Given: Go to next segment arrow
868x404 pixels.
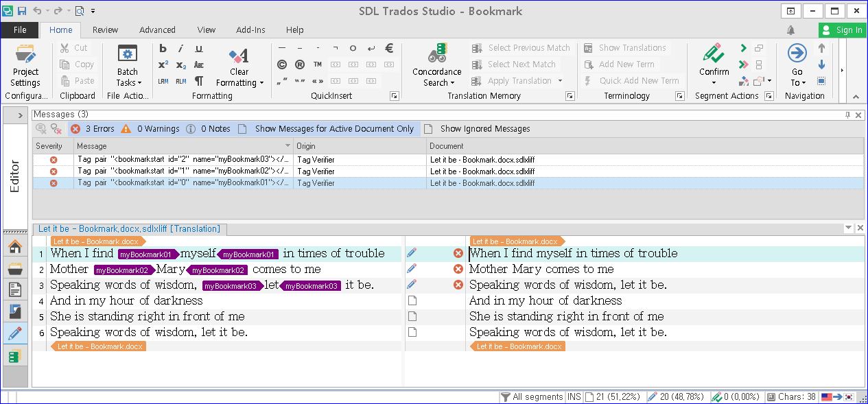Looking at the screenshot, I should 821,65.
